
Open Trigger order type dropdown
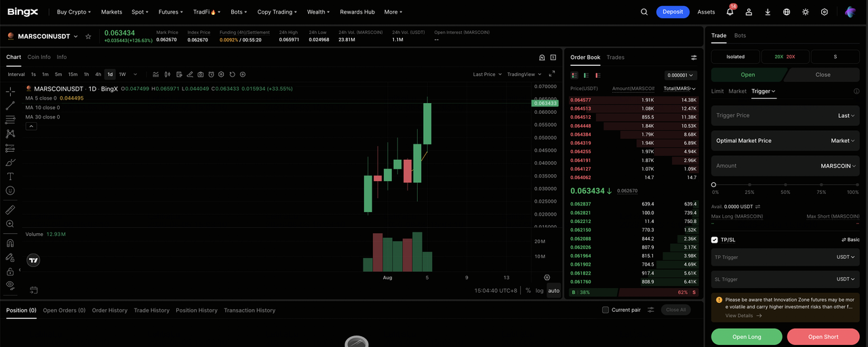pos(764,91)
